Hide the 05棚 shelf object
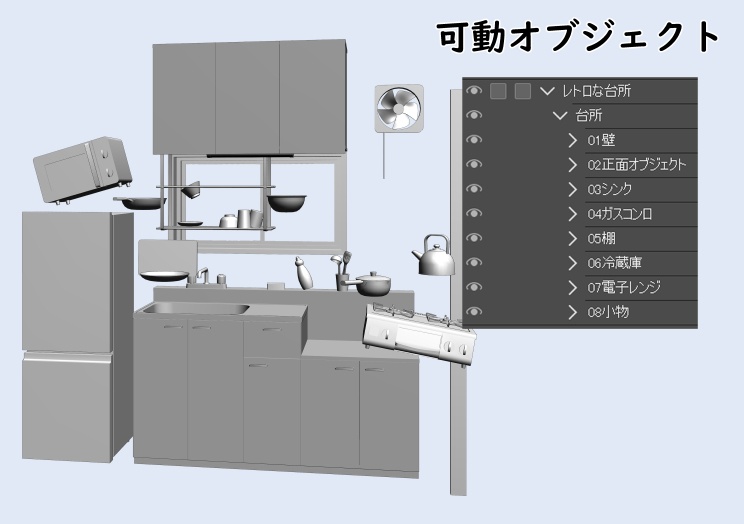The height and width of the screenshot is (524, 744). coord(474,238)
